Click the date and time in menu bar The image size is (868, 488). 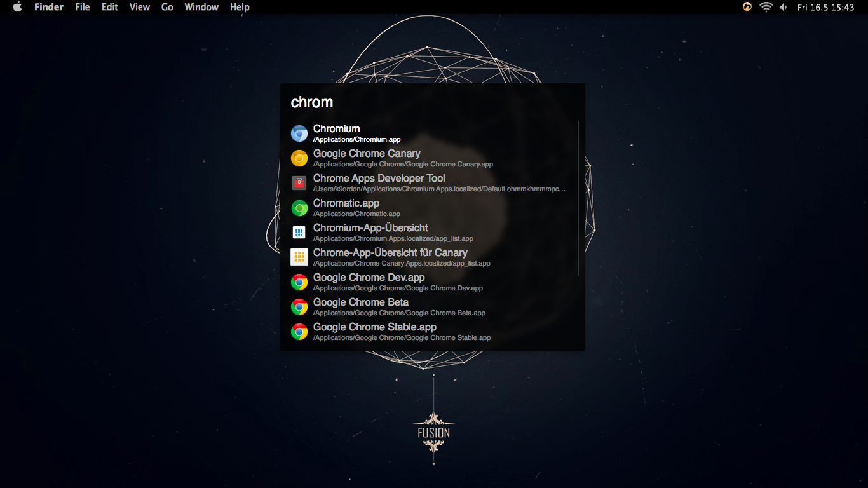pos(825,7)
